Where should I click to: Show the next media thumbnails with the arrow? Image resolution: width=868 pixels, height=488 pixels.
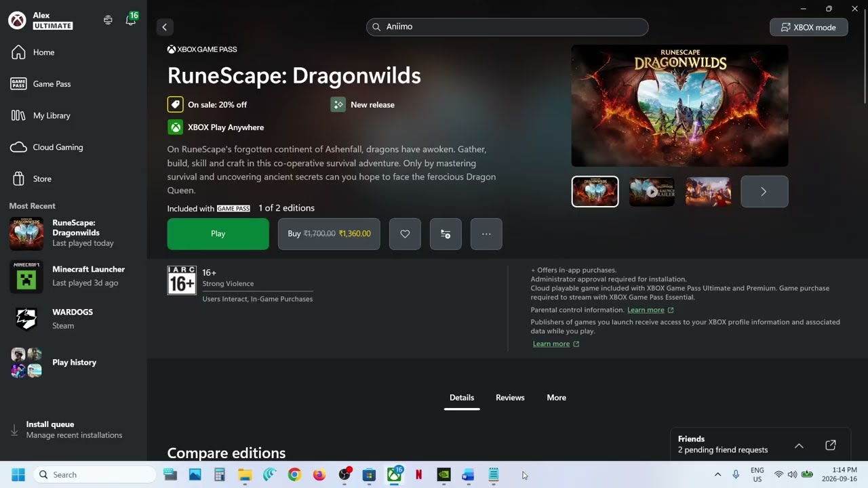point(764,192)
